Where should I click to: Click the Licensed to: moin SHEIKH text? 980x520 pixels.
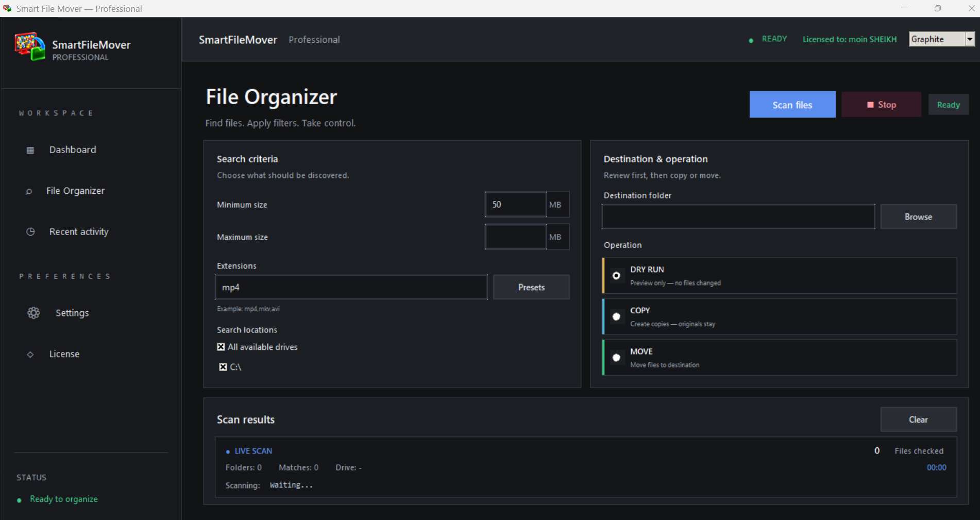point(849,39)
